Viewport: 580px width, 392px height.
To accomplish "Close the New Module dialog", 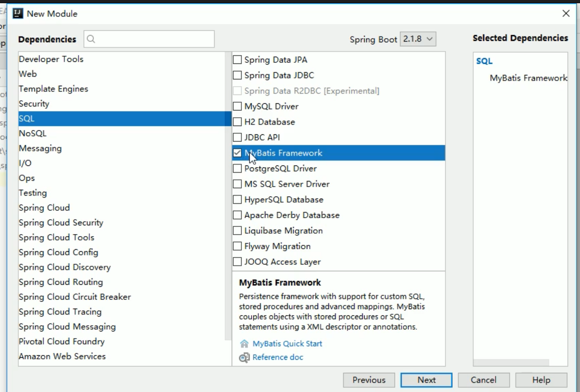I will tap(566, 14).
